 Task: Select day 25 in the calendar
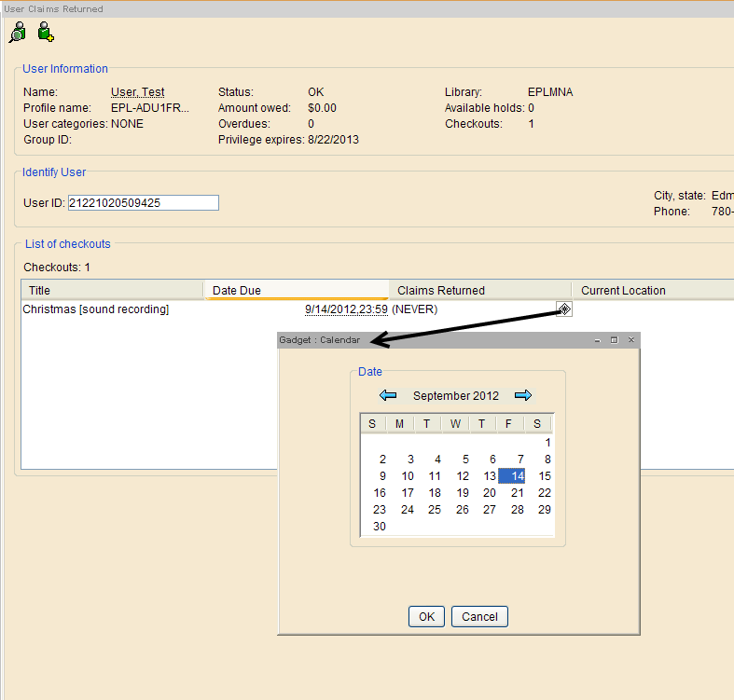coord(429,510)
